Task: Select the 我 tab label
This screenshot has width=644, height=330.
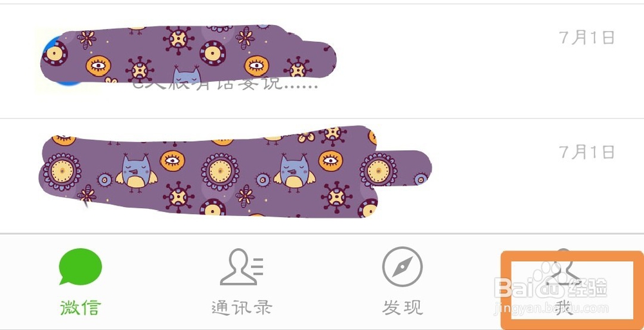Action: coord(564,307)
